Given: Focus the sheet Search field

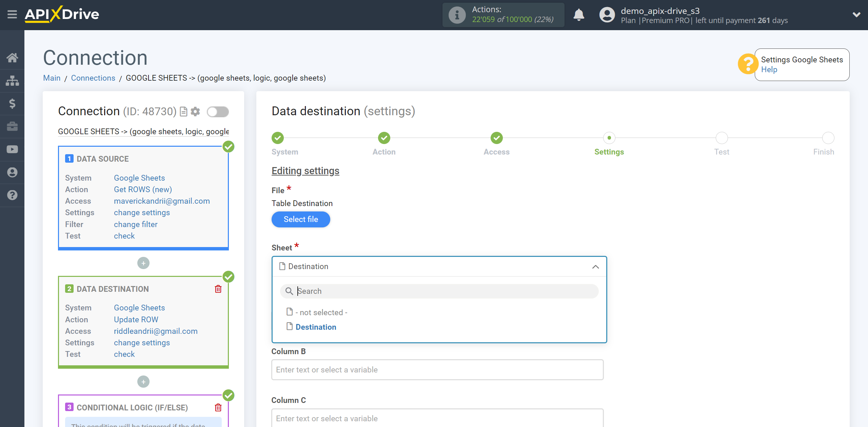Looking at the screenshot, I should (x=439, y=291).
